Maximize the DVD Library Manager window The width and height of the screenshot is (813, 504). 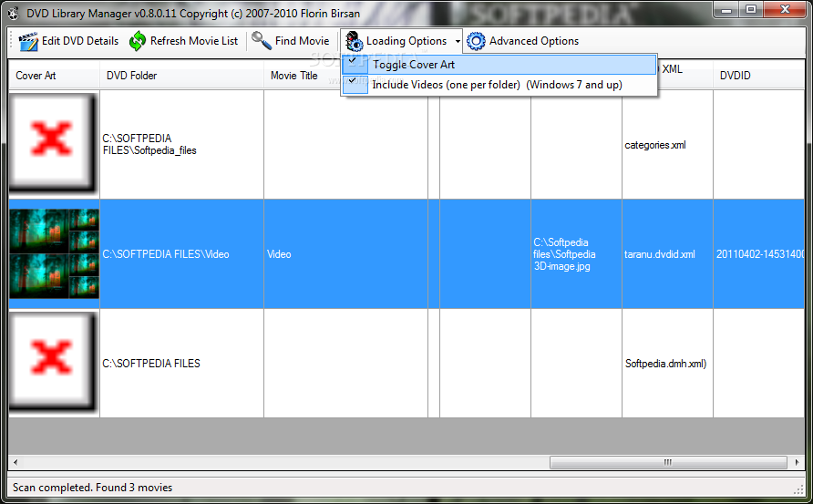click(x=750, y=10)
